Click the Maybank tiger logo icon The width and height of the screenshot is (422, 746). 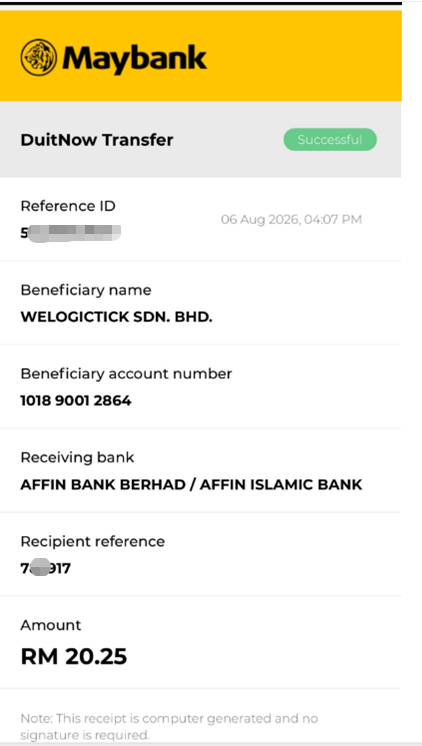(39, 58)
